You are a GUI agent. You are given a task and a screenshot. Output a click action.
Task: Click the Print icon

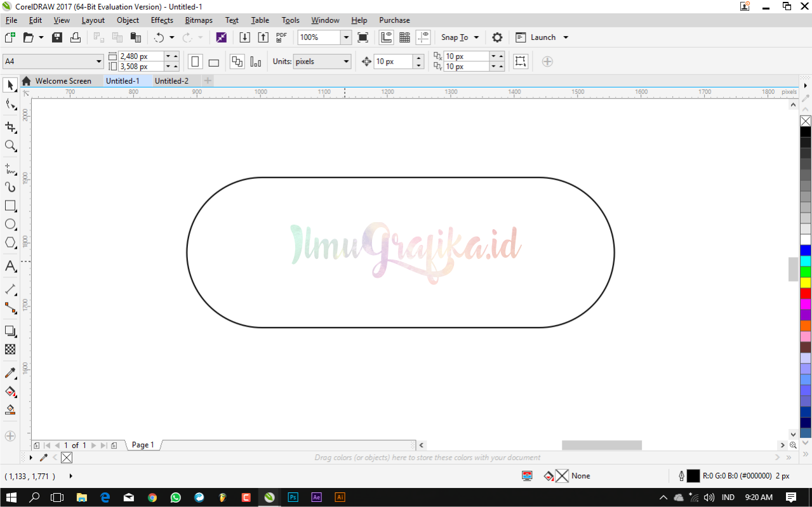(75, 37)
